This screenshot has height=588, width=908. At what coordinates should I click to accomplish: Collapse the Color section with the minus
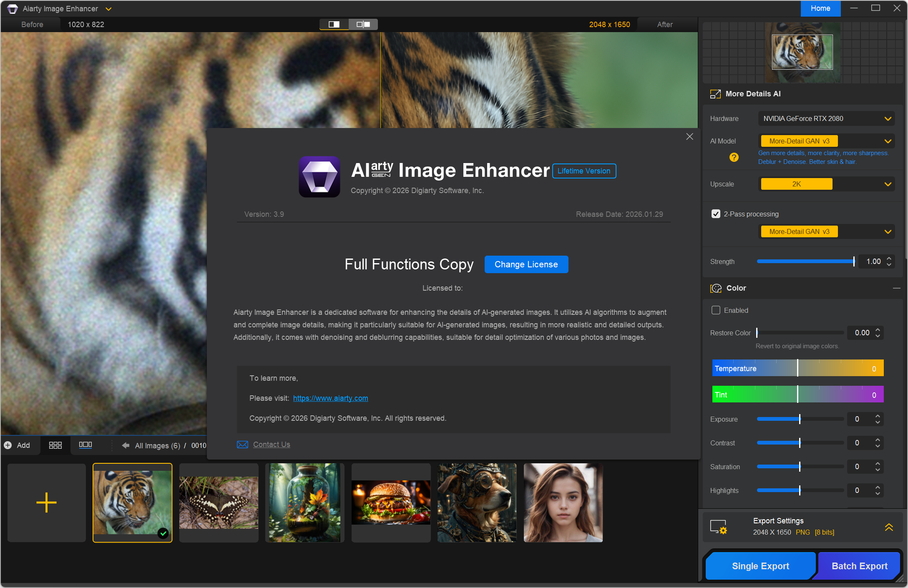896,288
